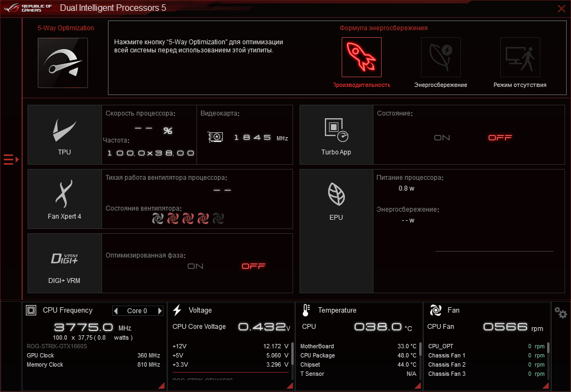
Task: Click the graphics card icon beside 1845 MHz
Action: point(215,137)
